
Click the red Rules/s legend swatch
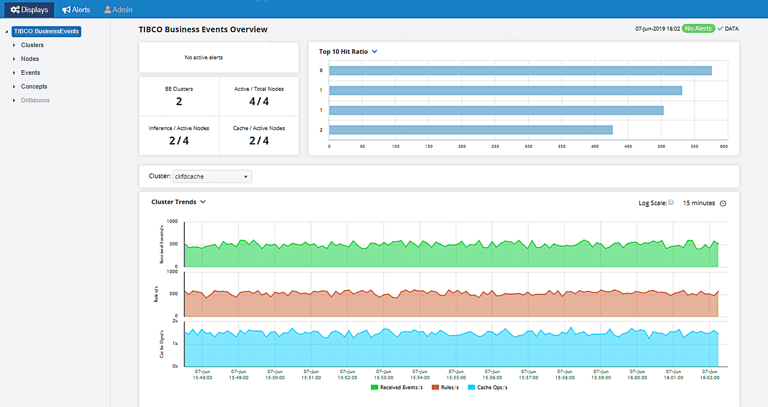coord(435,387)
